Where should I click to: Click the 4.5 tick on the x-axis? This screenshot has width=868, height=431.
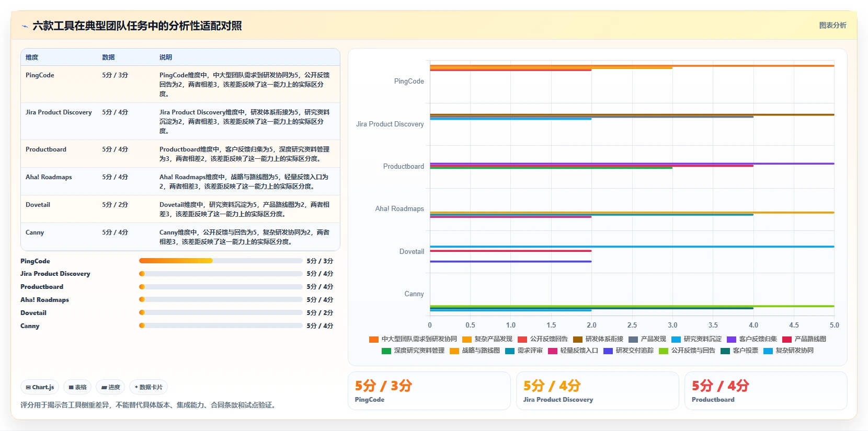(794, 325)
